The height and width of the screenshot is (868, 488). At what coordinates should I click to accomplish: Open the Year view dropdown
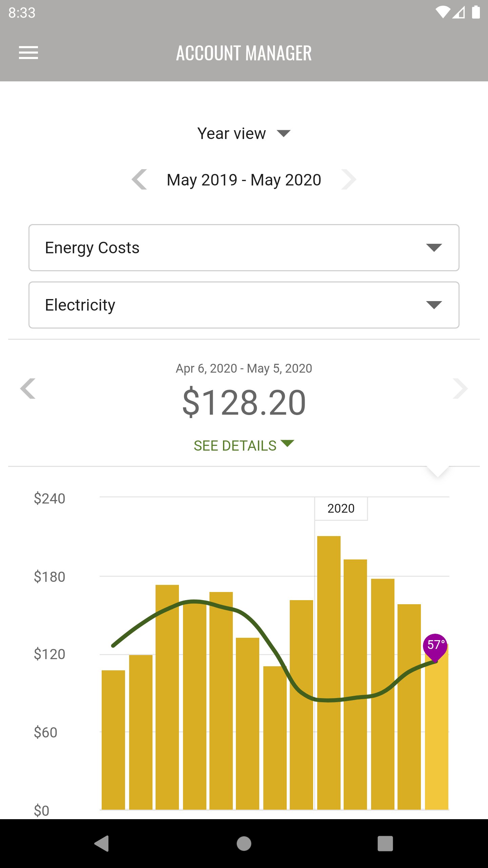244,133
